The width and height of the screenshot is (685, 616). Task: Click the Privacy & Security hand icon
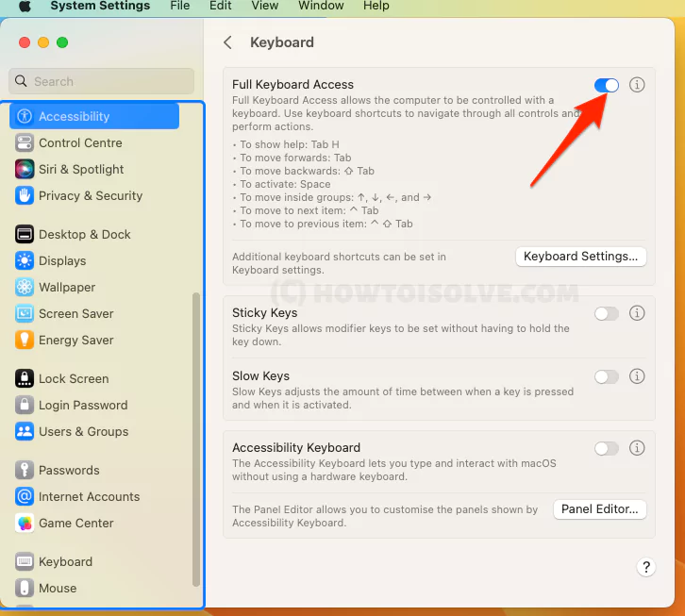pos(25,195)
